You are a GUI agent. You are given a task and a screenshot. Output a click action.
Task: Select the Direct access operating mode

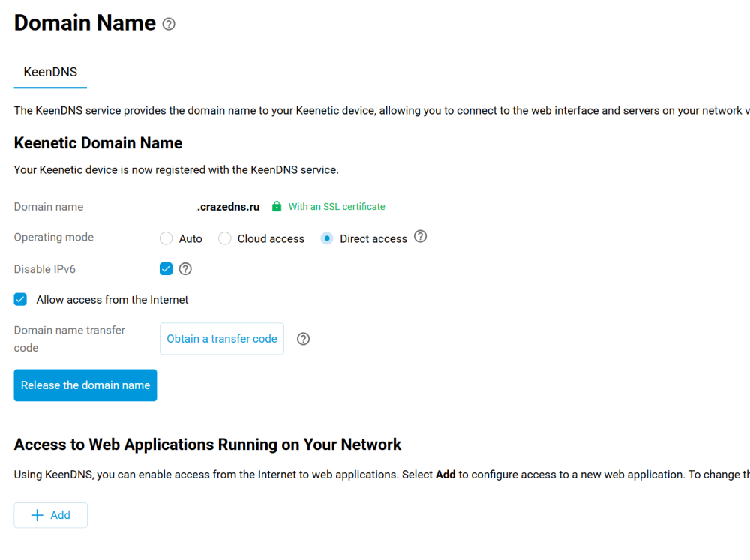[327, 238]
